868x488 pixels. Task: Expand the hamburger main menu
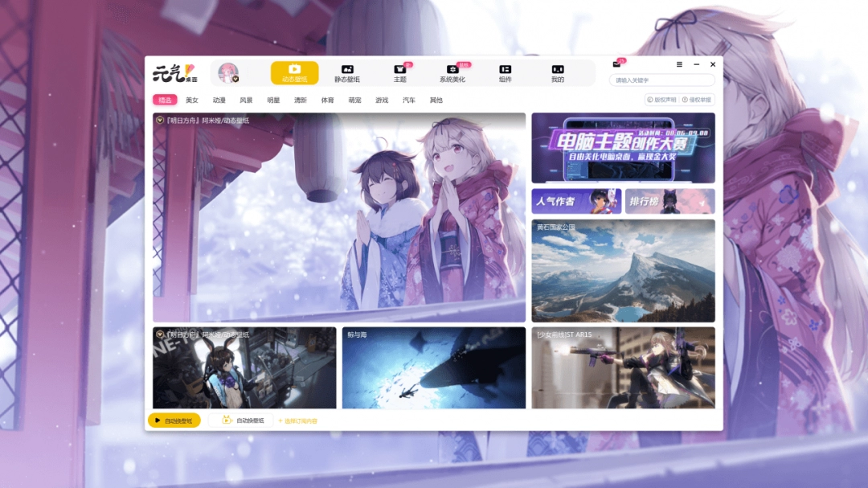(x=679, y=64)
